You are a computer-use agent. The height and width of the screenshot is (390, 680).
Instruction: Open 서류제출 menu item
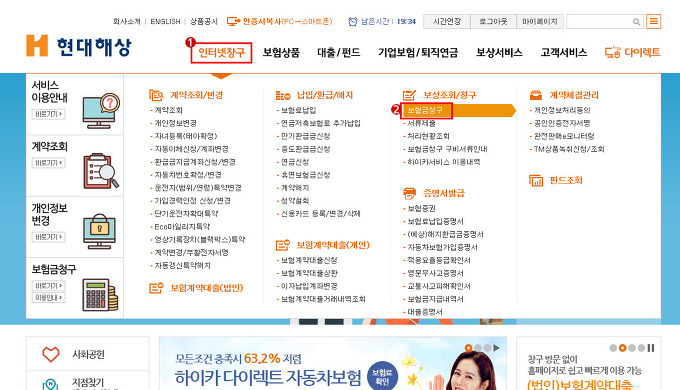pyautogui.click(x=421, y=123)
